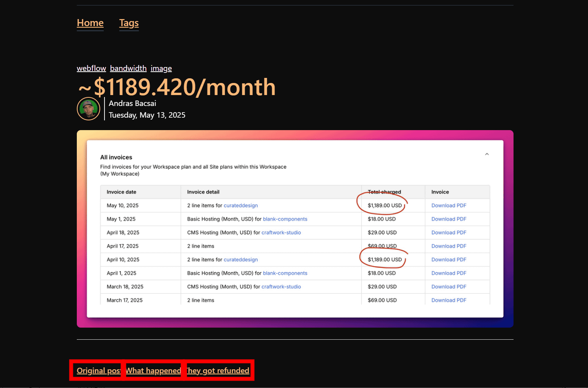Image resolution: width=588 pixels, height=388 pixels.
Task: Click the date Tuesday, May 13, 2025
Action: point(147,115)
